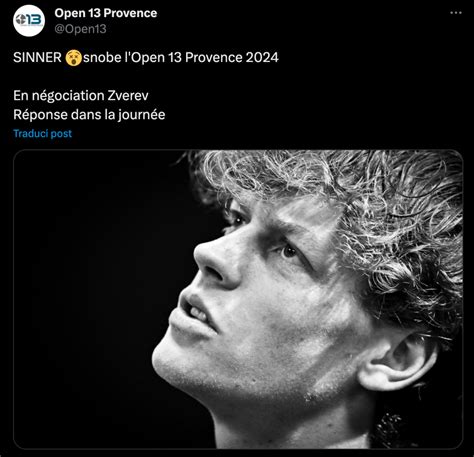474x457 pixels.
Task: Open the @Open13 handle link
Action: (80, 29)
